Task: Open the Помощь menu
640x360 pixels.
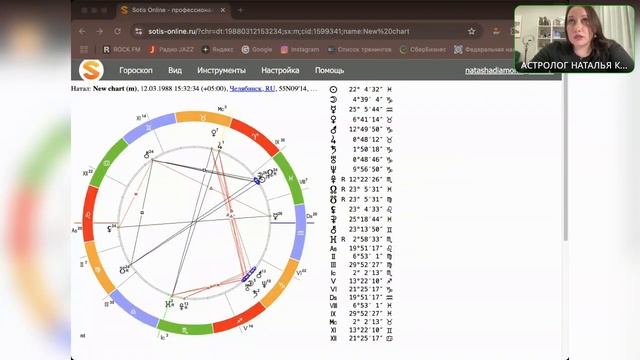Action: click(x=329, y=70)
